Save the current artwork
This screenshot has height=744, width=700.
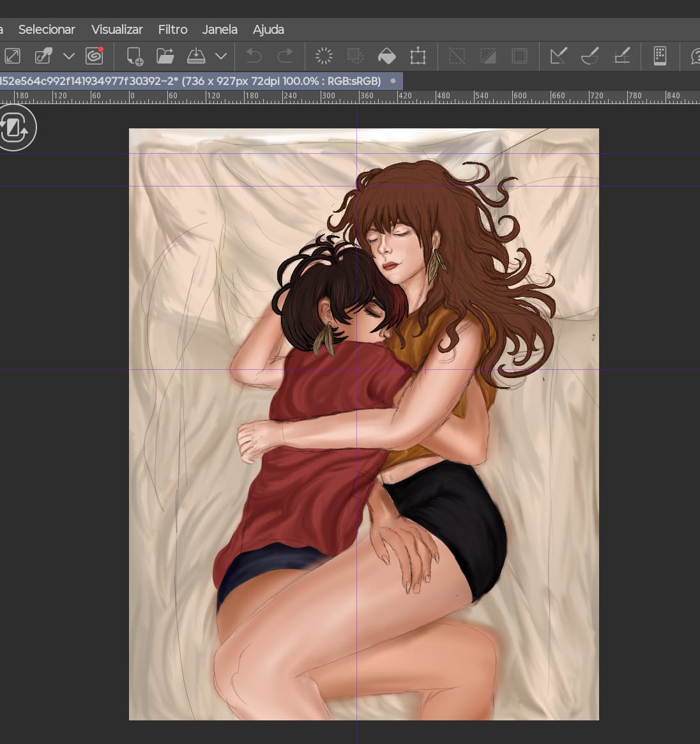[x=196, y=56]
